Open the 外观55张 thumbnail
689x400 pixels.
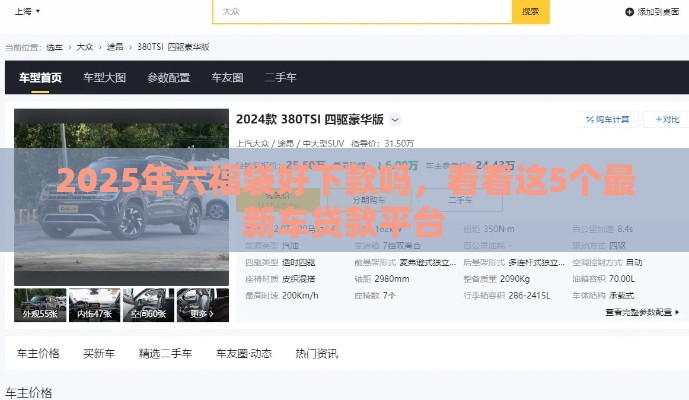[40, 305]
